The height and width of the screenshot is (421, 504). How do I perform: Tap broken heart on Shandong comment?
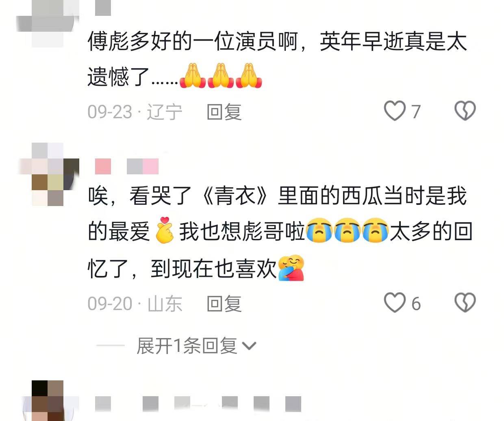coord(465,303)
